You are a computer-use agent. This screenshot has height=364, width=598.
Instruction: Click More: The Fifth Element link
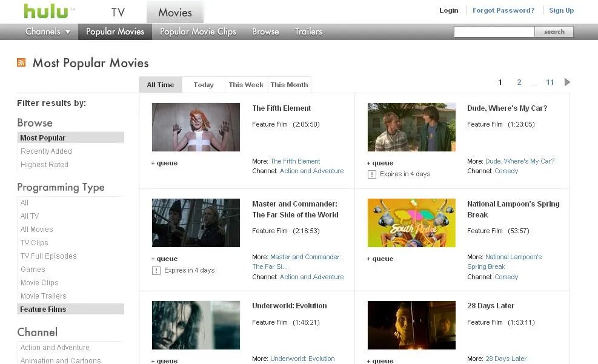click(295, 161)
